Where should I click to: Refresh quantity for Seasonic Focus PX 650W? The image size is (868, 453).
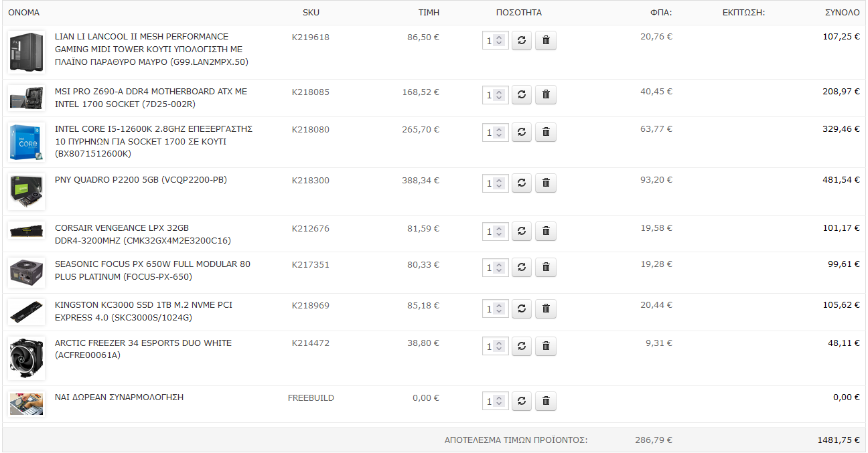pyautogui.click(x=522, y=267)
